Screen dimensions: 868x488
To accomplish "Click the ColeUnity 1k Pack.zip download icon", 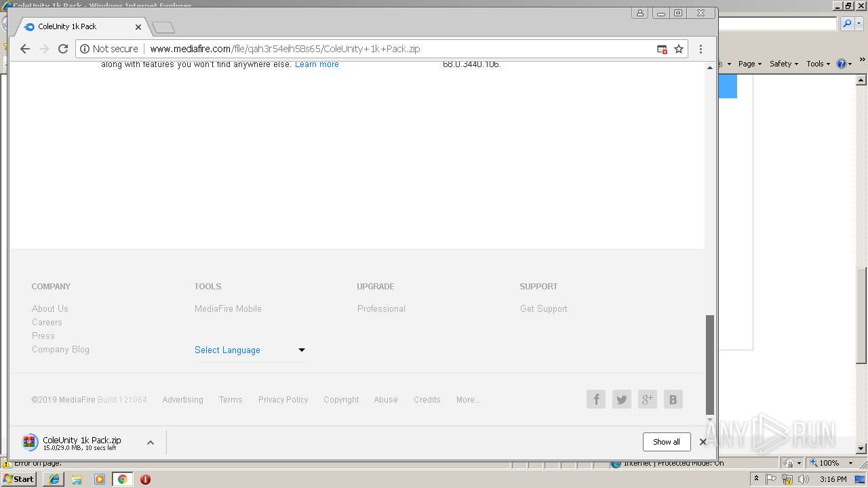I will point(30,443).
